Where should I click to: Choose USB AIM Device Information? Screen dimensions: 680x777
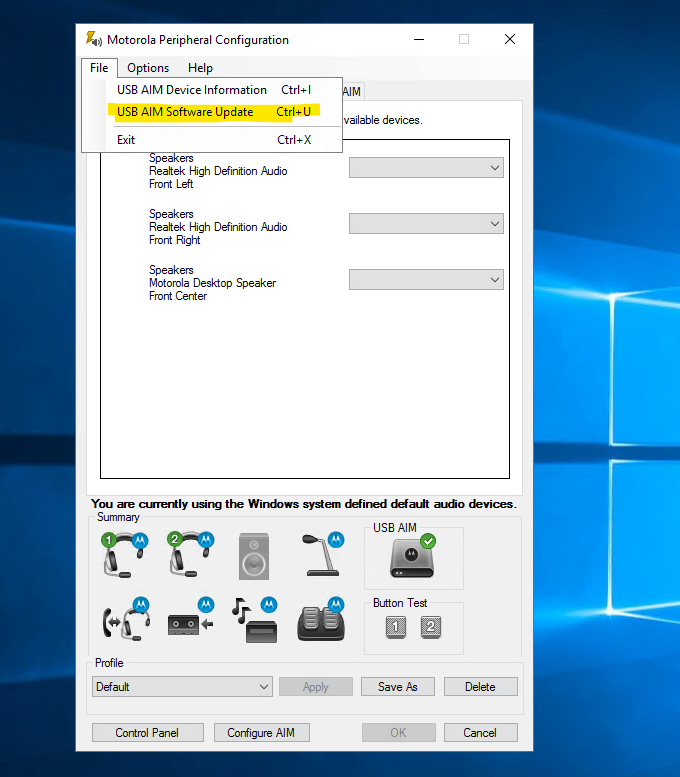point(214,90)
